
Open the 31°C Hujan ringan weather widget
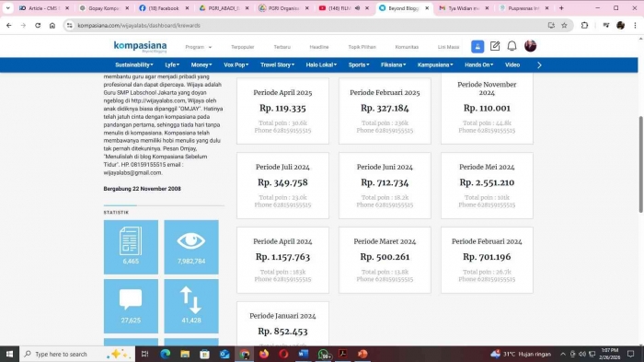pyautogui.click(x=521, y=354)
